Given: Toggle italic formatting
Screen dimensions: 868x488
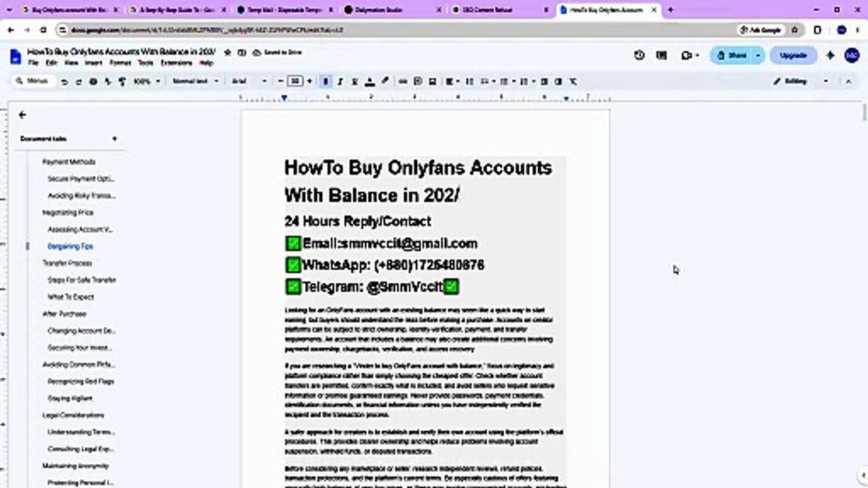Looking at the screenshot, I should pos(340,81).
